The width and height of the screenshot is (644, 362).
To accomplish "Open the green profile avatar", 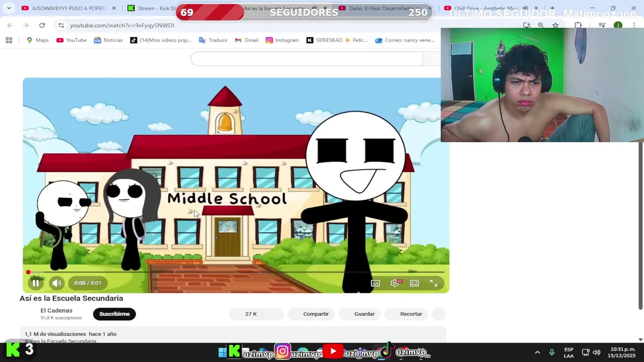I will [618, 25].
